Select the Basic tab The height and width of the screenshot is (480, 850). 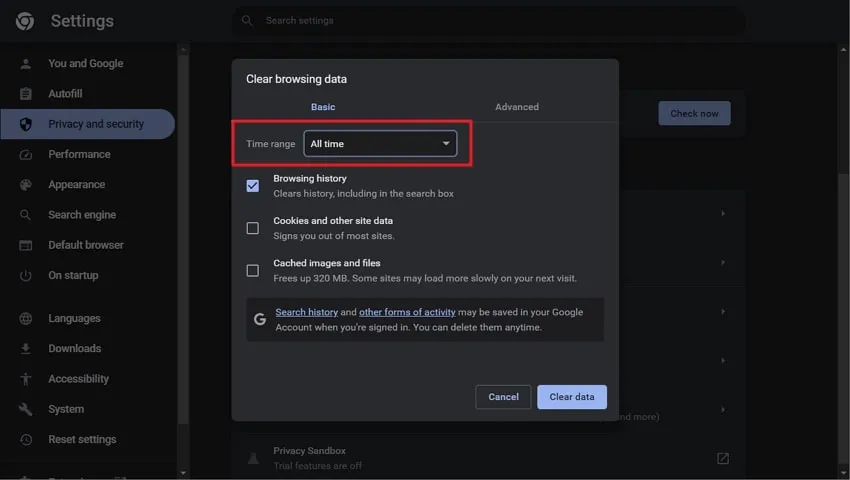[323, 107]
